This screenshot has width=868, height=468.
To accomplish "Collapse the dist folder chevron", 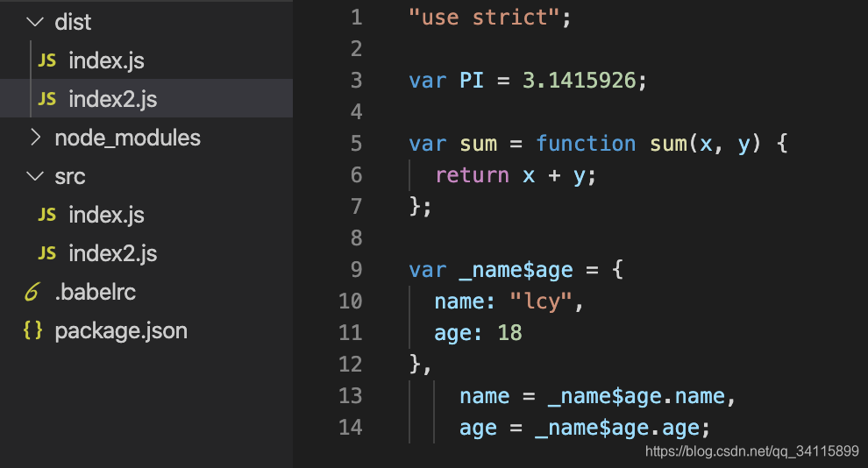I will pyautogui.click(x=35, y=22).
